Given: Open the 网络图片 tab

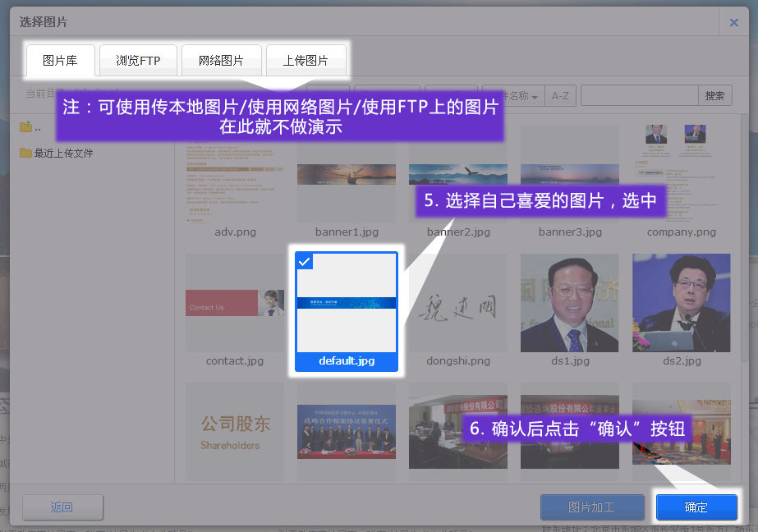Looking at the screenshot, I should coord(222,61).
